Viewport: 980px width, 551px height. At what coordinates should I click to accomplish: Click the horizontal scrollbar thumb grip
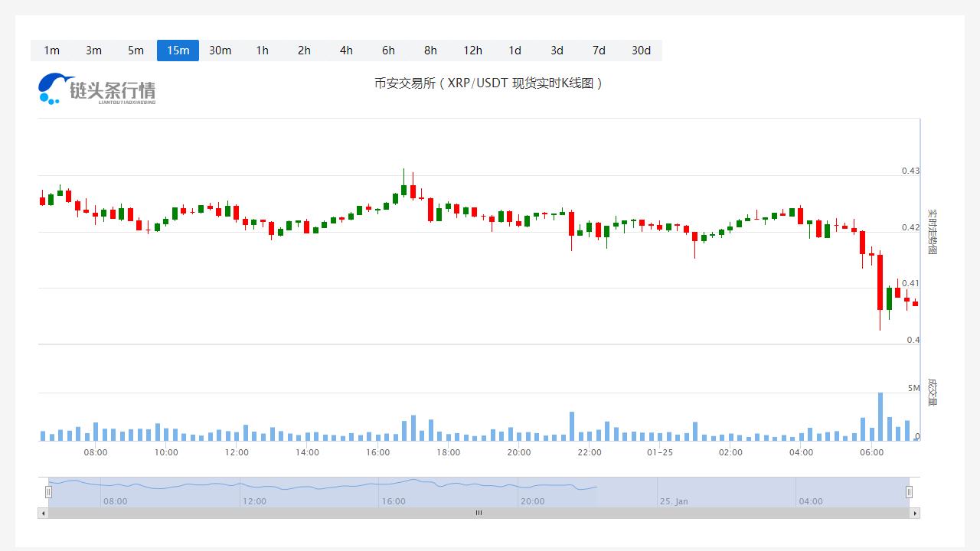coord(479,513)
